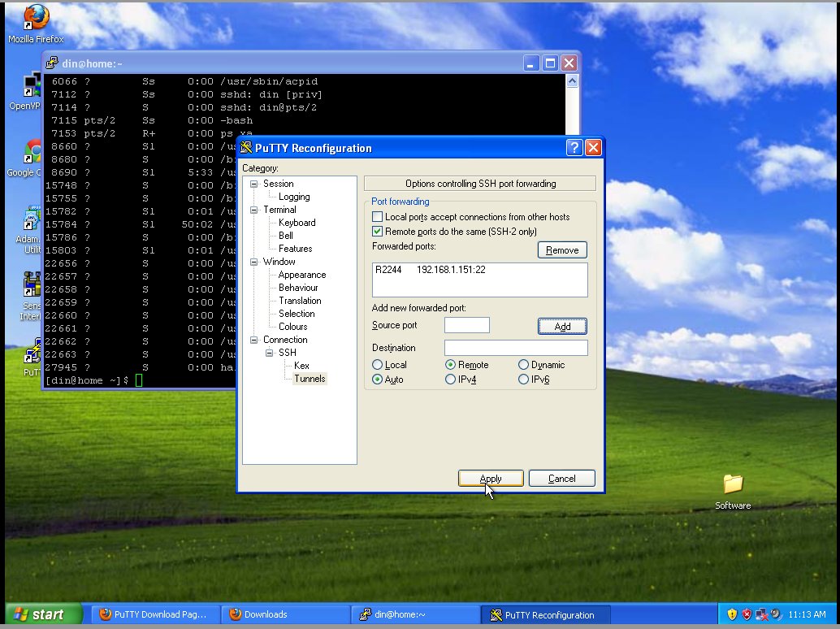Uncheck Remote ports do the same option
The height and width of the screenshot is (629, 840).
coord(377,232)
